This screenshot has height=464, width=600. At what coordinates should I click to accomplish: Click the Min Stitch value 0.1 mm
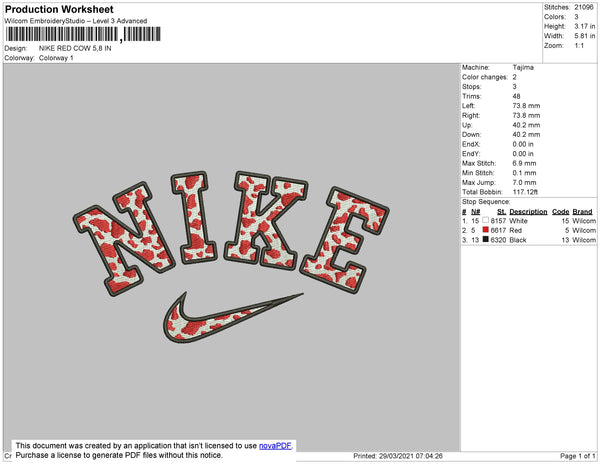[x=524, y=173]
